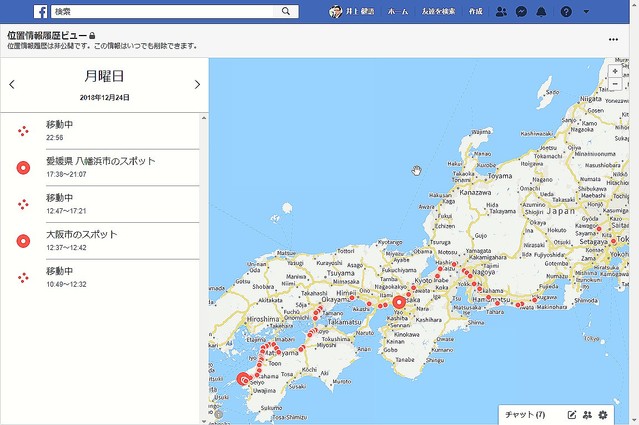Open the 友達を検索 link
The image size is (639, 425).
pos(438,11)
